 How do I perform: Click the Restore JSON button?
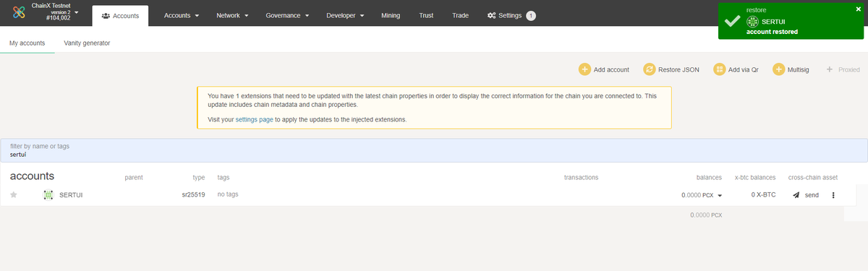pos(672,69)
